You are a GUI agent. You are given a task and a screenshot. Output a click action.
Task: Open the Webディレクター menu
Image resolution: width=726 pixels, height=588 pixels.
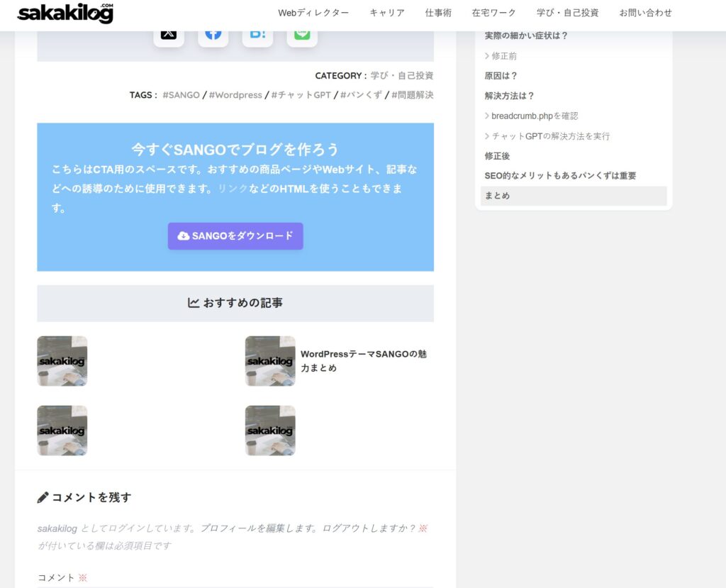(313, 13)
